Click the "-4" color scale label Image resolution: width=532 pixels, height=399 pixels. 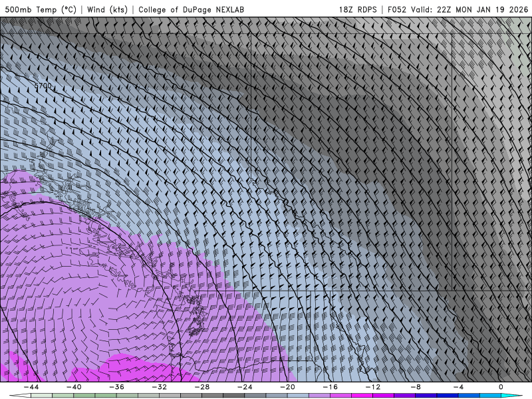click(x=458, y=387)
